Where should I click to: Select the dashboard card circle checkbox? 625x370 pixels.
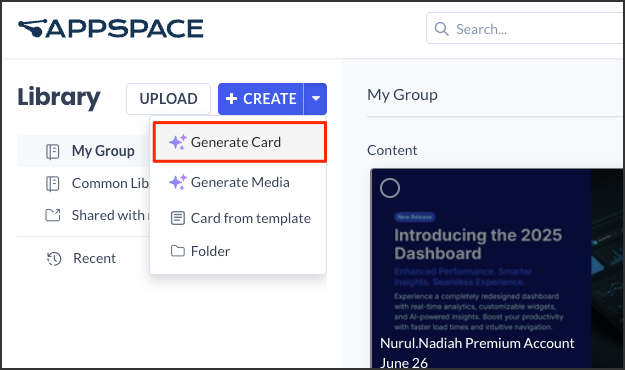tap(390, 188)
